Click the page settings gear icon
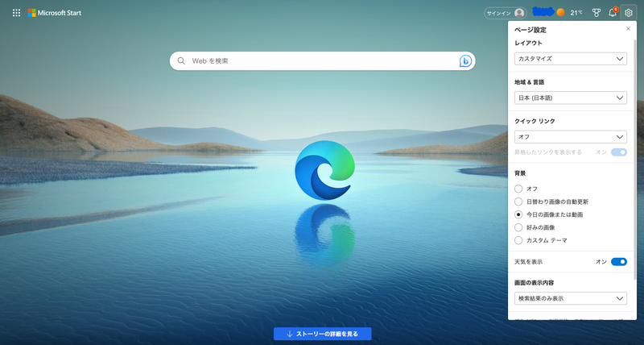Viewport: 644px width, 345px height. pyautogui.click(x=629, y=13)
